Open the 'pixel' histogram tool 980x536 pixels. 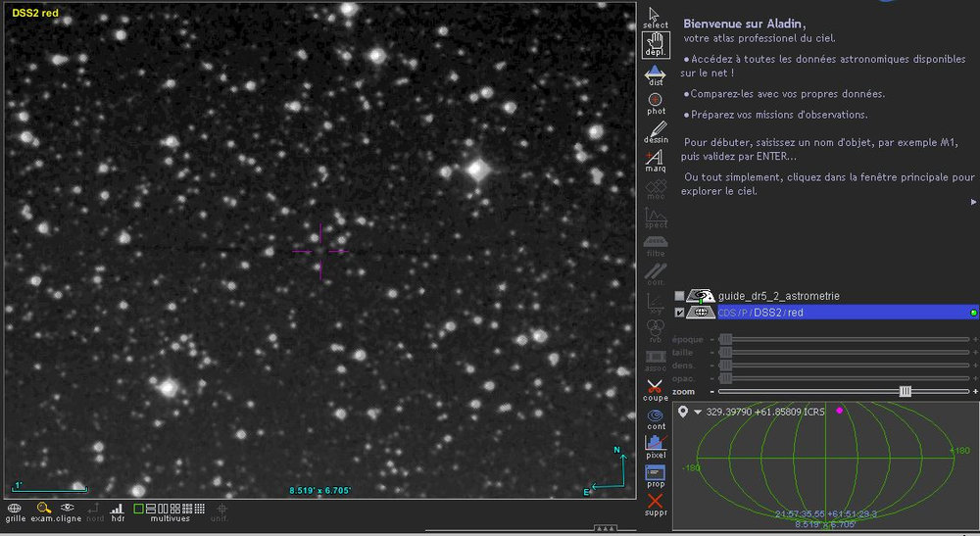click(x=655, y=447)
